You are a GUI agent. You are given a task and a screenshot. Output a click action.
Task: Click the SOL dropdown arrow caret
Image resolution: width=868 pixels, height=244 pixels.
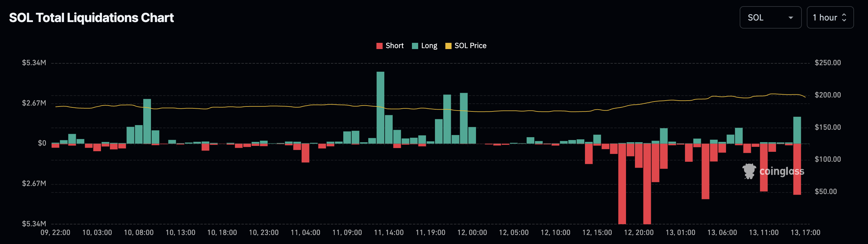point(791,18)
